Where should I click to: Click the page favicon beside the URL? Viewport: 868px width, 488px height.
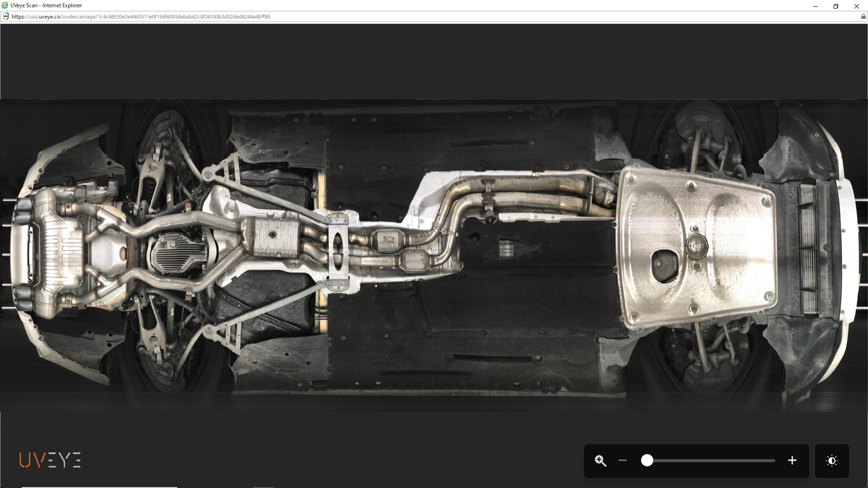(x=5, y=16)
